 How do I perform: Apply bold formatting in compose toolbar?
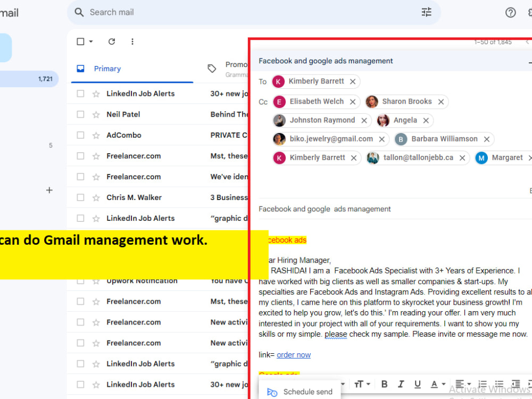click(x=384, y=384)
